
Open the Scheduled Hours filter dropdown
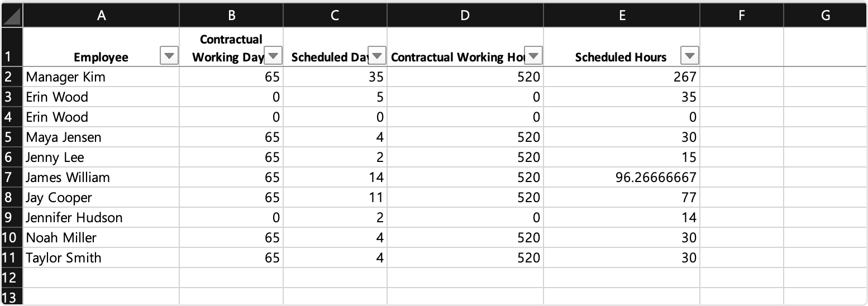point(690,56)
